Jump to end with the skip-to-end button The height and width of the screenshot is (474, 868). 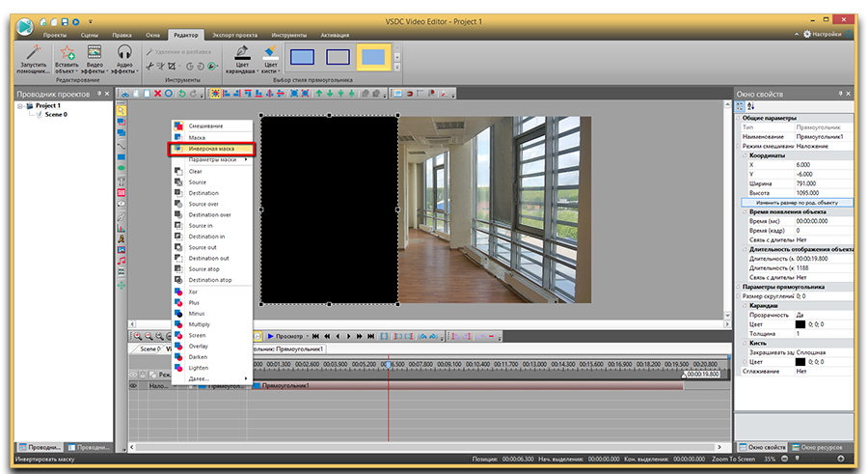coord(371,336)
